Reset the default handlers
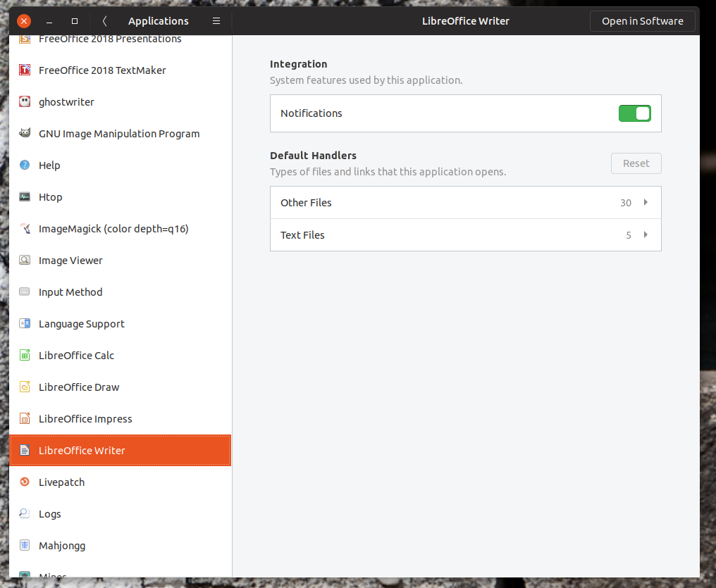Viewport: 716px width, 588px height. (636, 163)
